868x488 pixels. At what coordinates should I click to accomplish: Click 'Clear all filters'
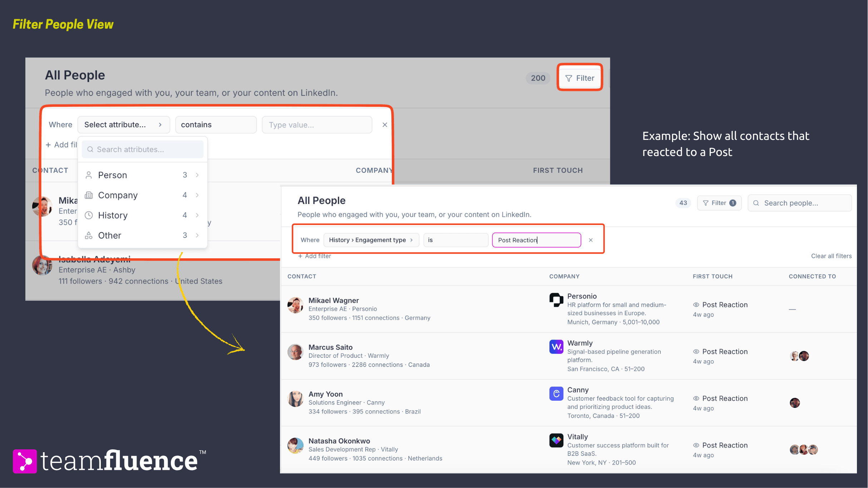pos(831,256)
